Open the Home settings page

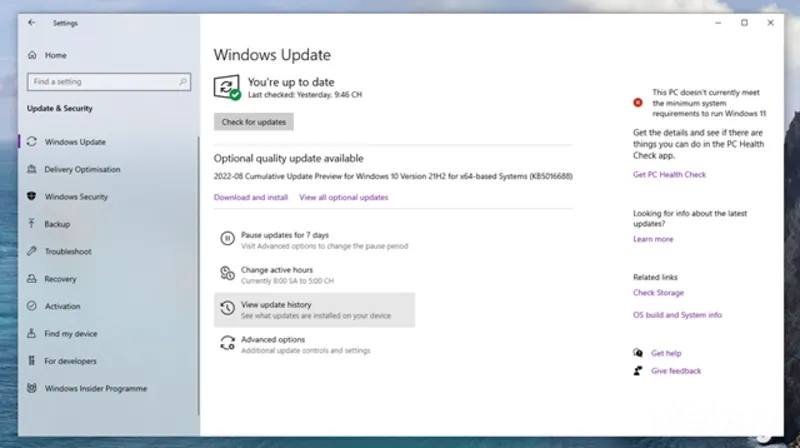point(56,55)
